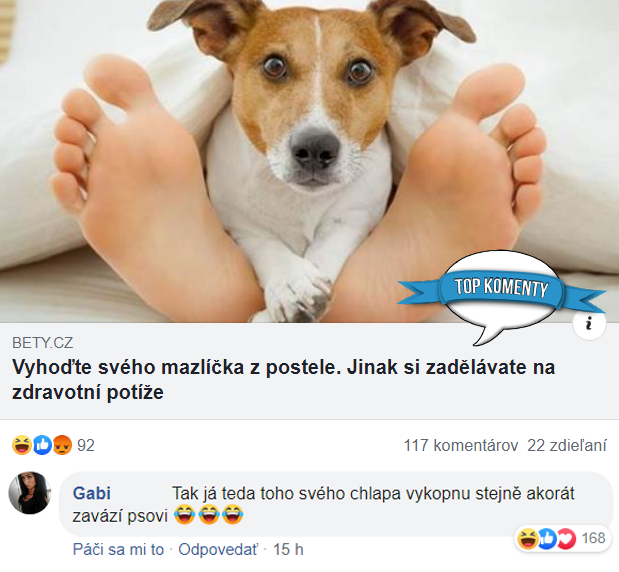
Task: Click the like reaction icon on Gabi's comment
Action: [x=547, y=539]
